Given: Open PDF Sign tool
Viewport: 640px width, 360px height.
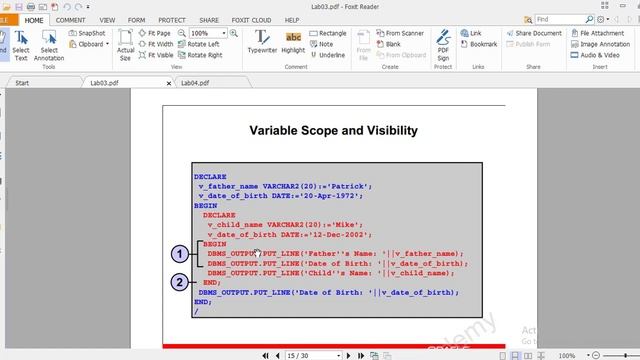Looking at the screenshot, I should click(x=443, y=45).
